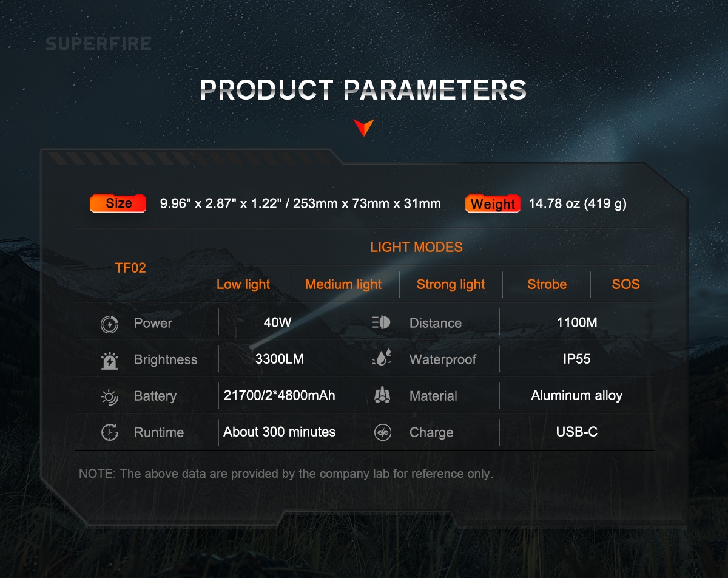Select the Strong light mode
The image size is (728, 578).
click(x=451, y=284)
